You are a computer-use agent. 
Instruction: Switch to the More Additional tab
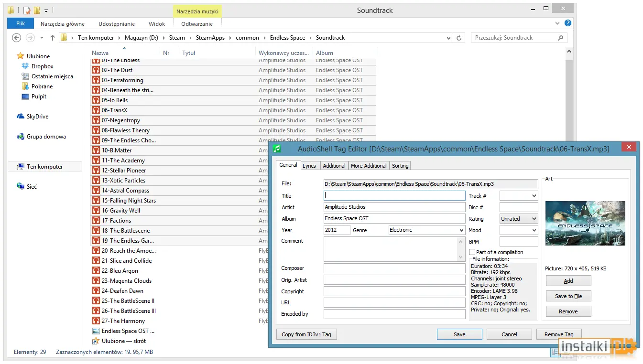tap(369, 165)
